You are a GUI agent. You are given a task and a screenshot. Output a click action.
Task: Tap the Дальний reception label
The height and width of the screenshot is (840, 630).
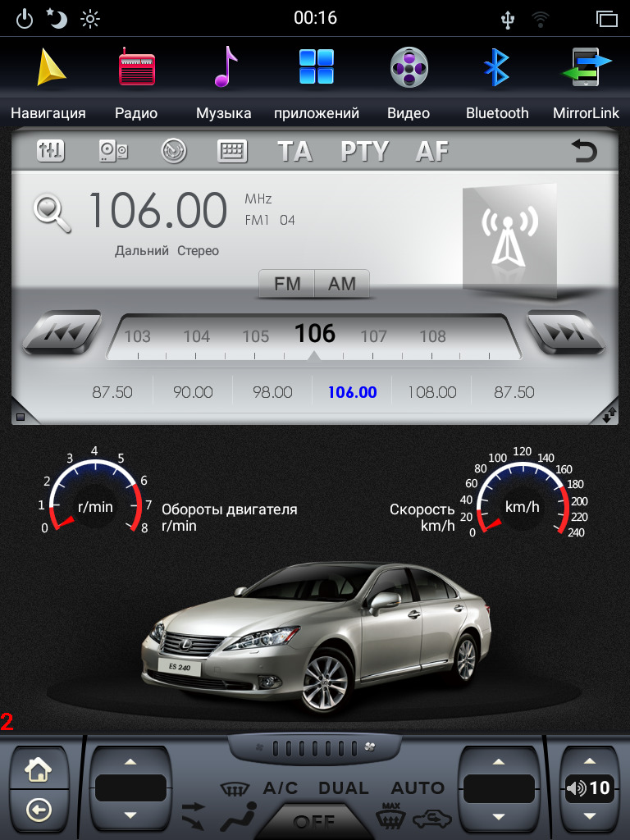(x=141, y=251)
